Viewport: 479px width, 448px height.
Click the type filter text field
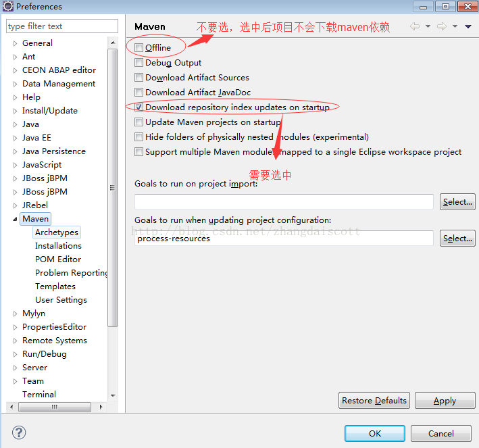(62, 26)
